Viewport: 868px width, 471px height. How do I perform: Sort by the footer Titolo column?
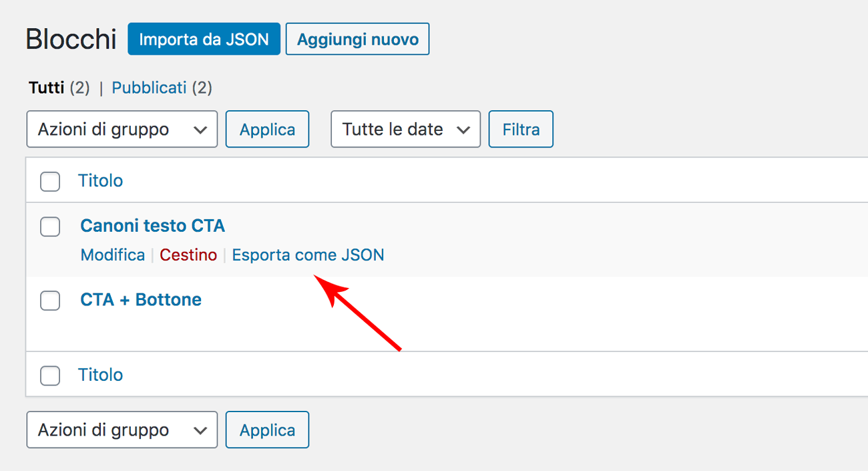click(100, 375)
